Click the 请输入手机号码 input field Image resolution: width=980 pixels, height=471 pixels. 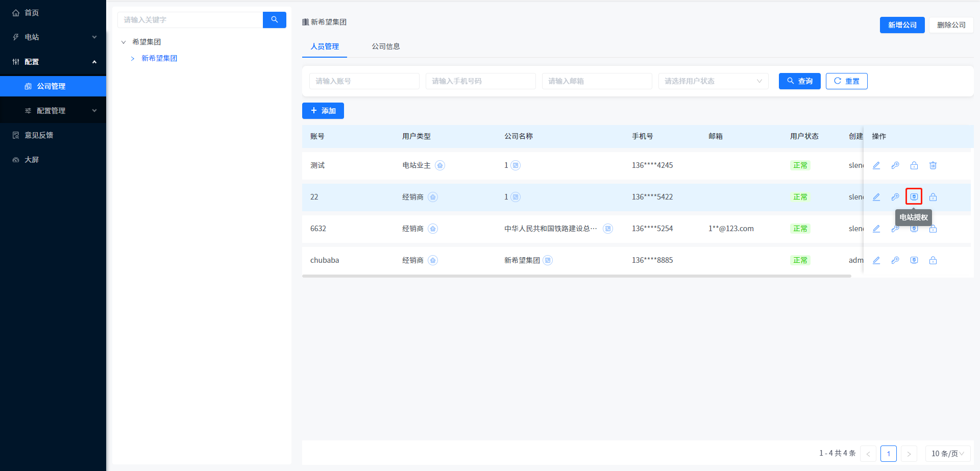tap(480, 81)
